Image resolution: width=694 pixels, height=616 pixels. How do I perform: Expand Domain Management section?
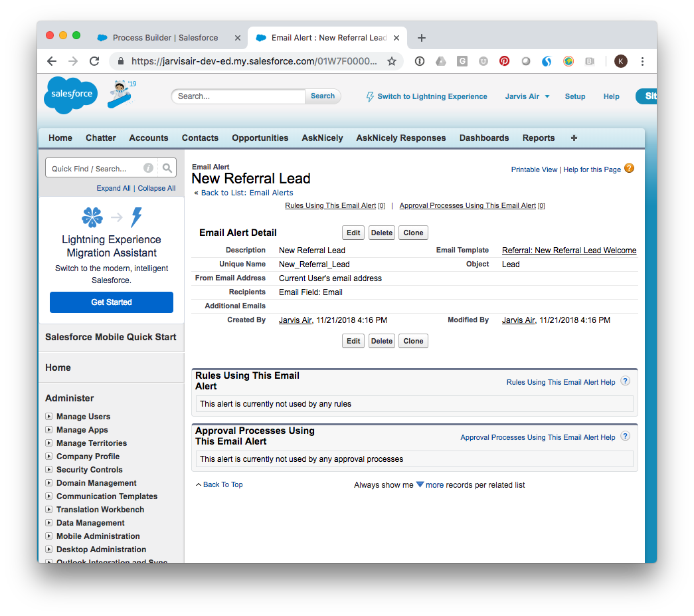click(48, 482)
